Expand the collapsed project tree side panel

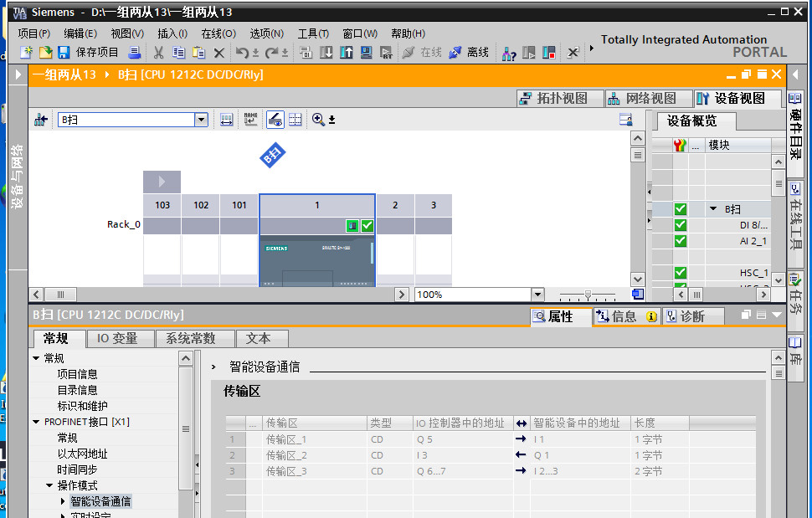[x=18, y=74]
